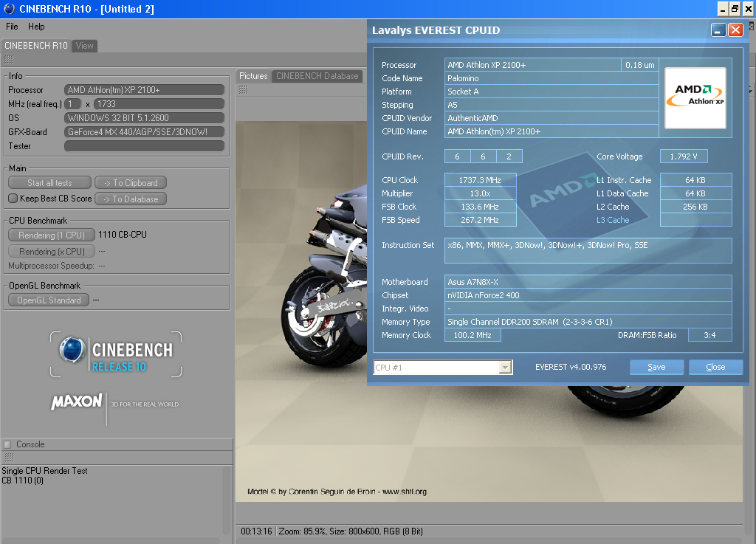Image resolution: width=756 pixels, height=544 pixels.
Task: Click the To Clipboard button
Action: tap(131, 182)
